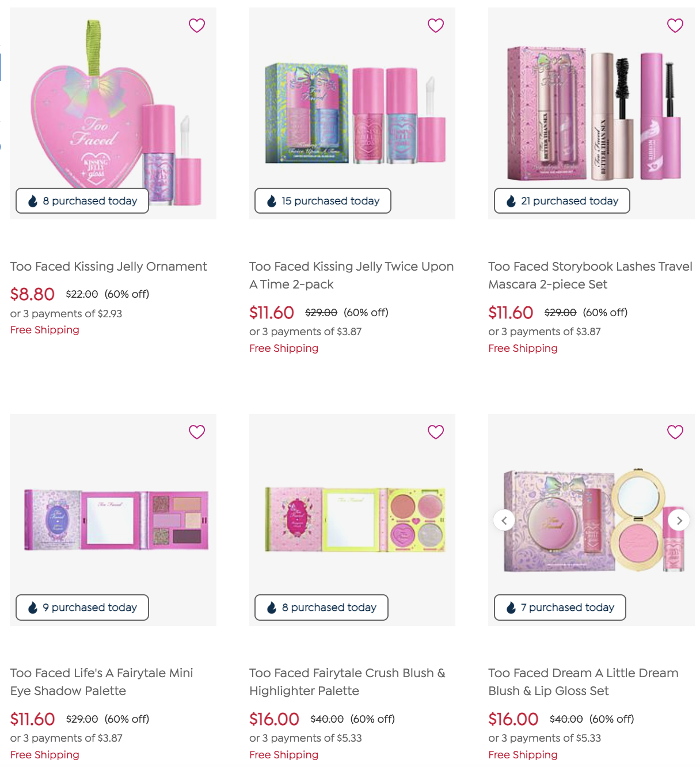Click the 7 purchased today badge

tap(560, 607)
